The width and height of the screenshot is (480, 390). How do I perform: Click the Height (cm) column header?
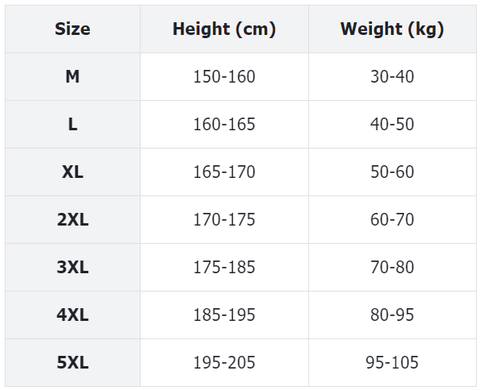[224, 29]
